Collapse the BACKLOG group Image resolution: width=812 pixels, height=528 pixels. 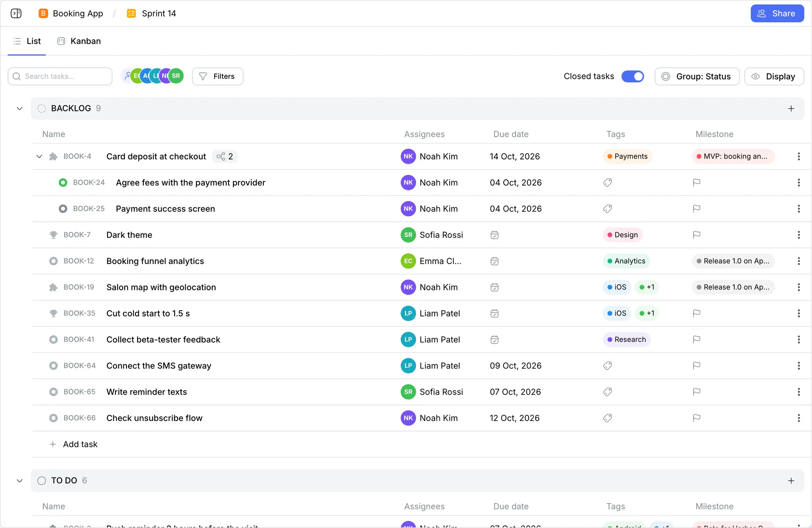click(x=19, y=109)
